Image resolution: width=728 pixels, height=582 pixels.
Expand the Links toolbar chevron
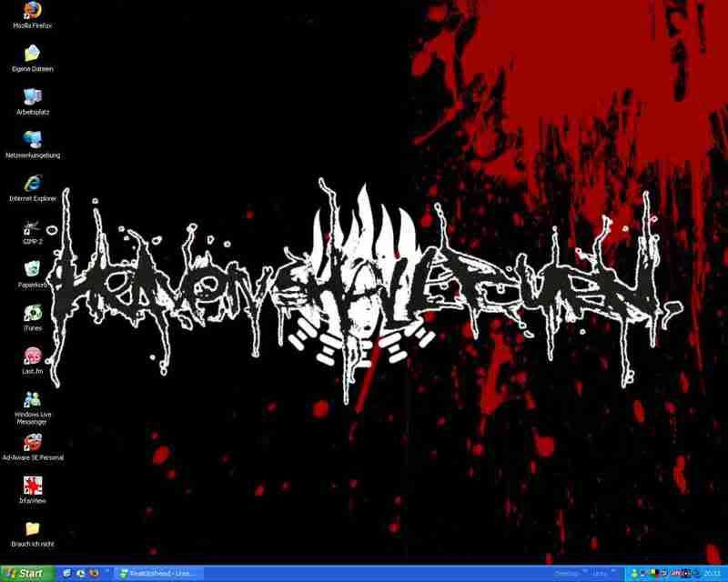pos(613,571)
